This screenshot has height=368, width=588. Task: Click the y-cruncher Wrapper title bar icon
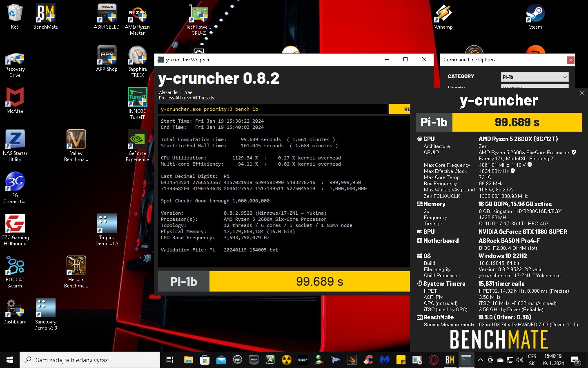161,60
